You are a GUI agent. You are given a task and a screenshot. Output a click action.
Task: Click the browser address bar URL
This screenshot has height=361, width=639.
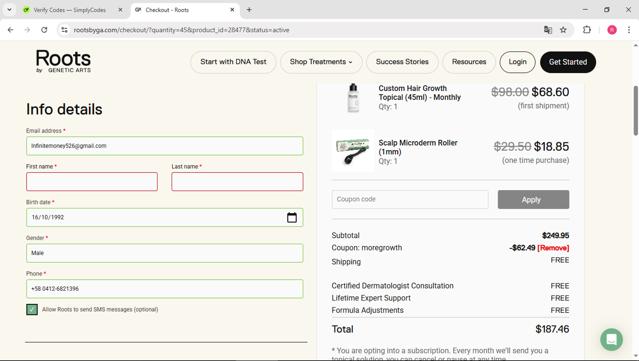[181, 30]
